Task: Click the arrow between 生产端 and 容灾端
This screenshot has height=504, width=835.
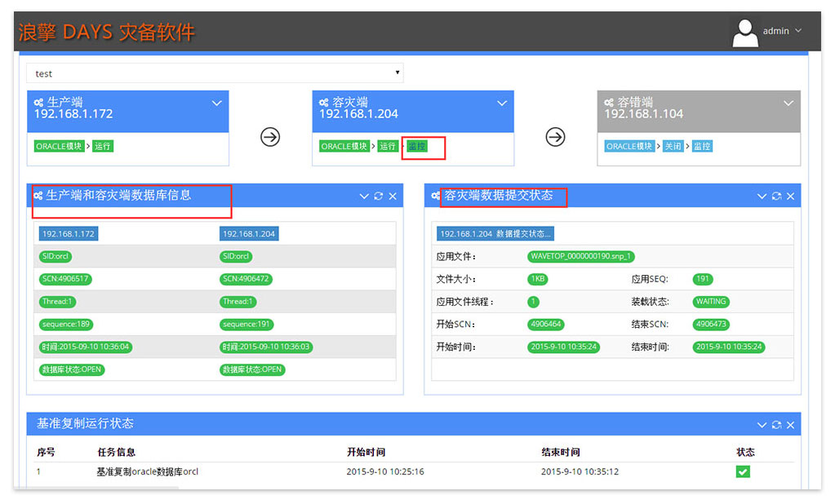Action: (270, 137)
